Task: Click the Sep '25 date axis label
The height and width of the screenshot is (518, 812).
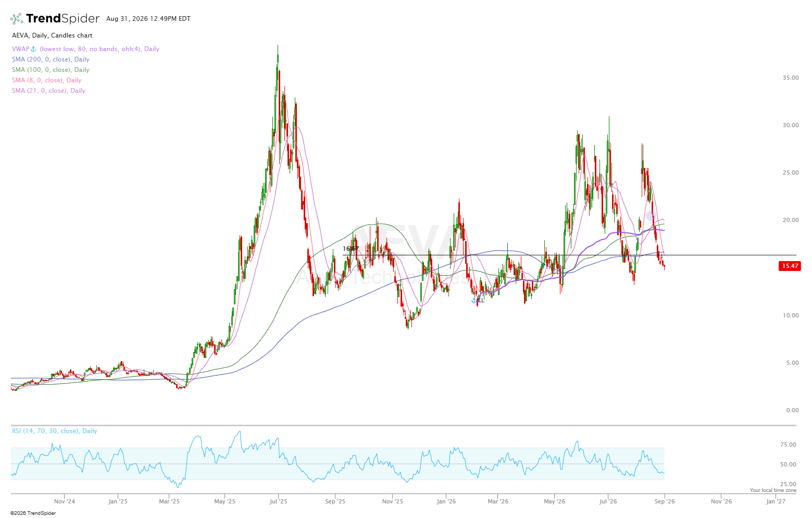Action: (335, 502)
